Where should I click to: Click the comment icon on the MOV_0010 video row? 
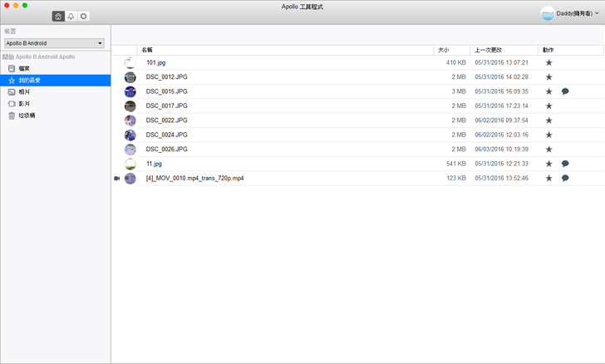coord(565,178)
